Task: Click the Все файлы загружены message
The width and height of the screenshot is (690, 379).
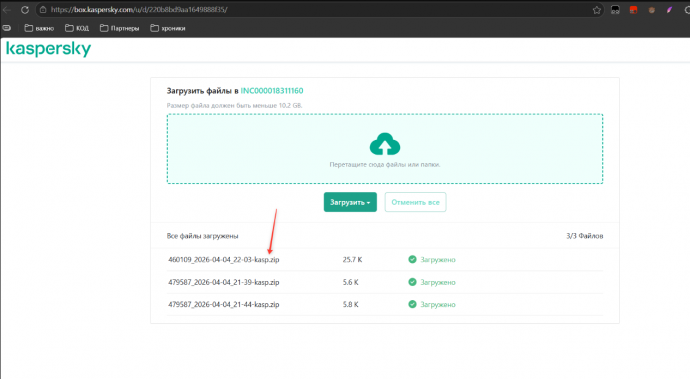Action: (202, 236)
